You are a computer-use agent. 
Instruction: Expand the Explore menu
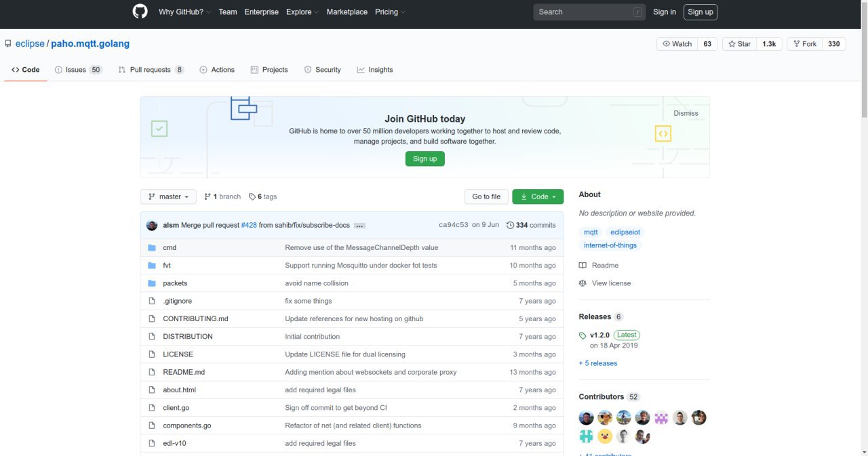click(x=302, y=12)
